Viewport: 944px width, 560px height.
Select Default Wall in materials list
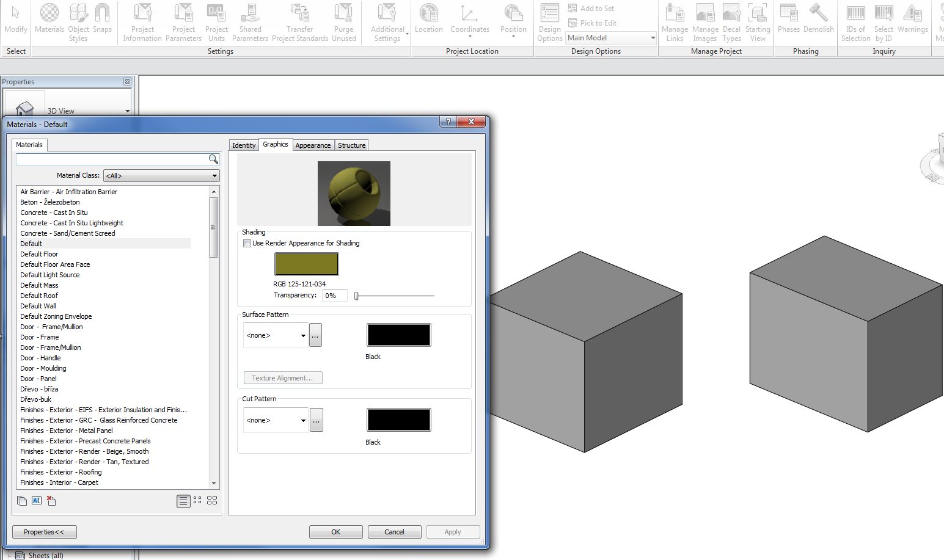coord(38,306)
